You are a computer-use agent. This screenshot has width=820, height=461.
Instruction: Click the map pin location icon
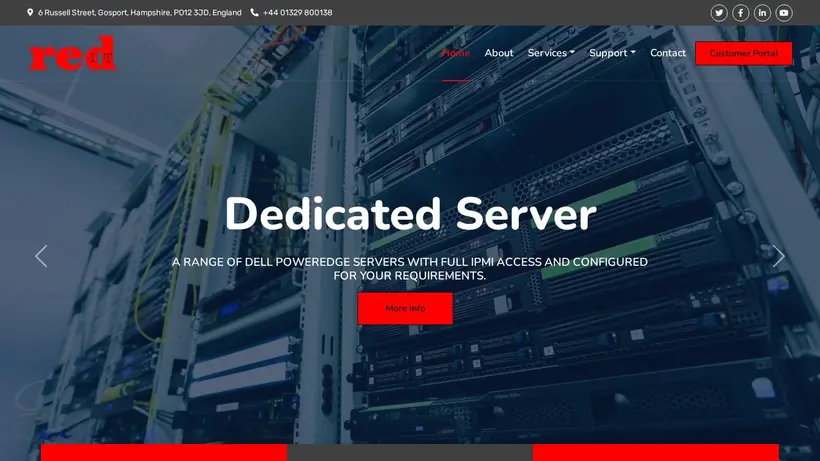(30, 12)
